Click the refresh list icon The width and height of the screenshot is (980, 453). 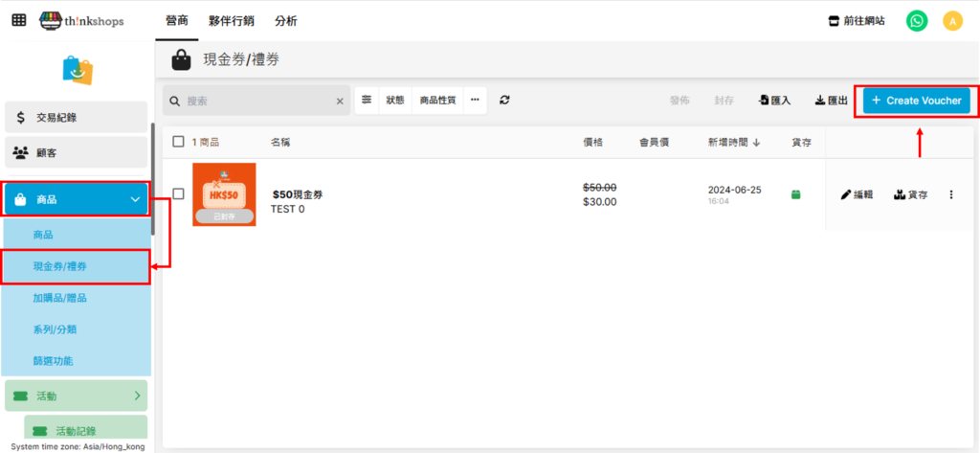[x=504, y=100]
